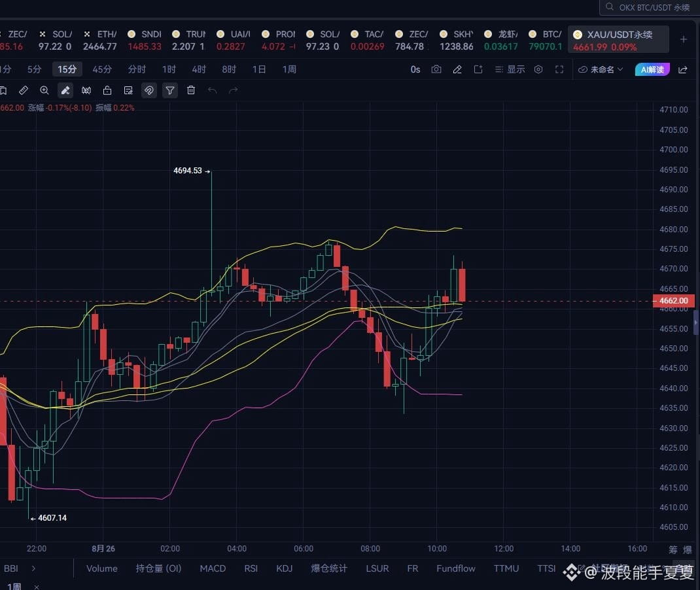700x590 pixels.
Task: Open the note editing tool icon
Action: pos(128,91)
